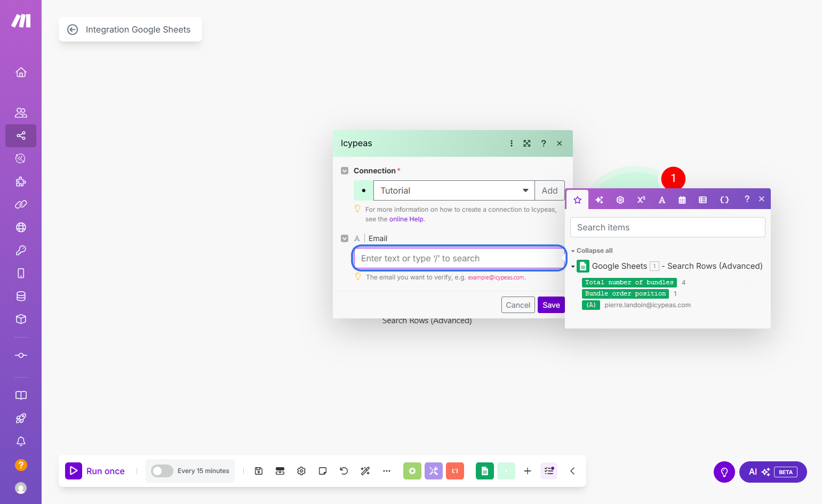Switch to the sparkle AI functions tab
This screenshot has width=822, height=504.
click(x=599, y=199)
